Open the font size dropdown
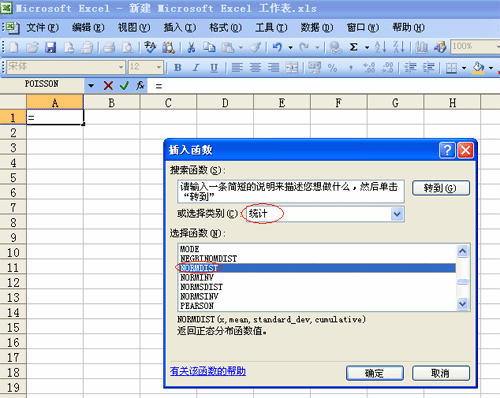The width and height of the screenshot is (500, 398). pyautogui.click(x=159, y=67)
